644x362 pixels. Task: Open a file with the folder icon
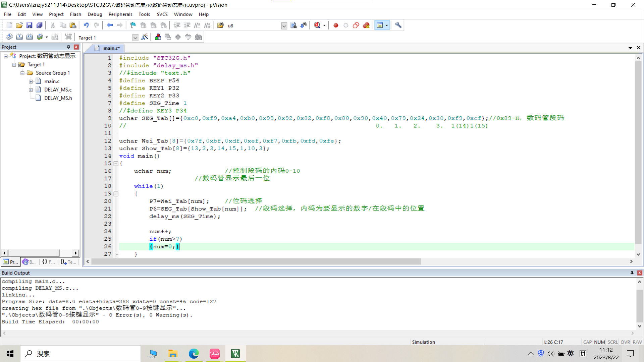click(x=19, y=25)
